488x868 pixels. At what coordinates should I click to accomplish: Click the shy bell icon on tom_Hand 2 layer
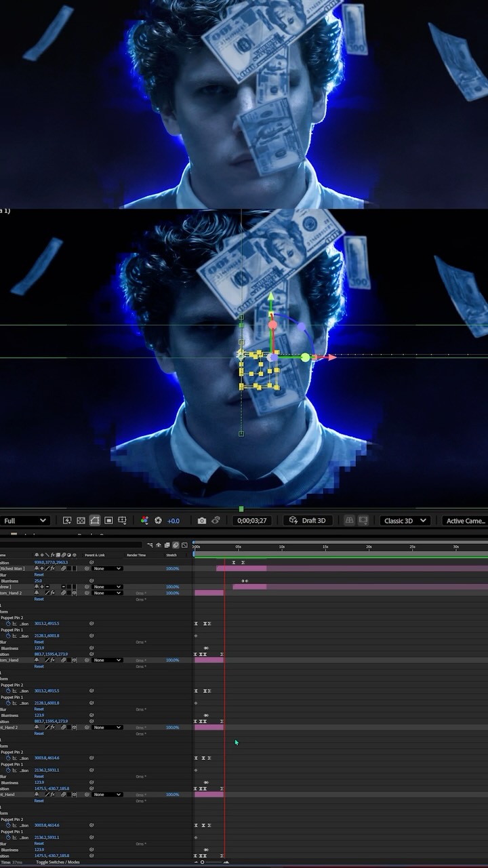[37, 593]
